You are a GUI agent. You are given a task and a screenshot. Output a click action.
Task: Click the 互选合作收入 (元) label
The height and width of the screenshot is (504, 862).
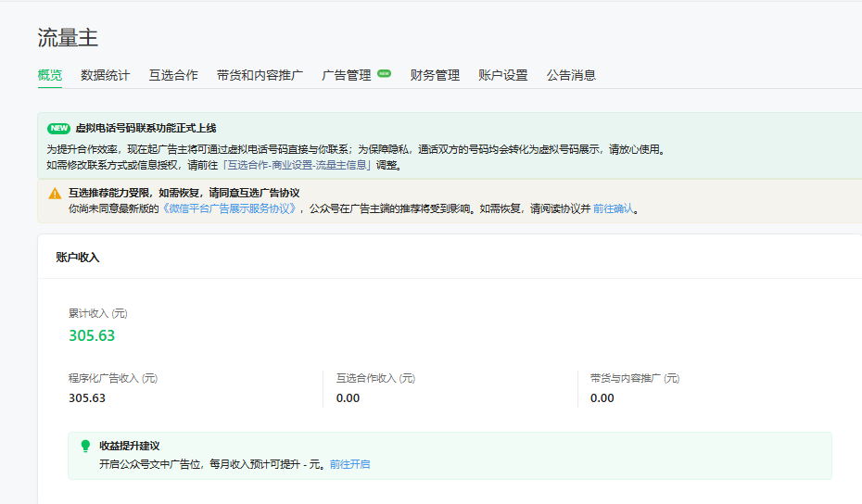[375, 378]
